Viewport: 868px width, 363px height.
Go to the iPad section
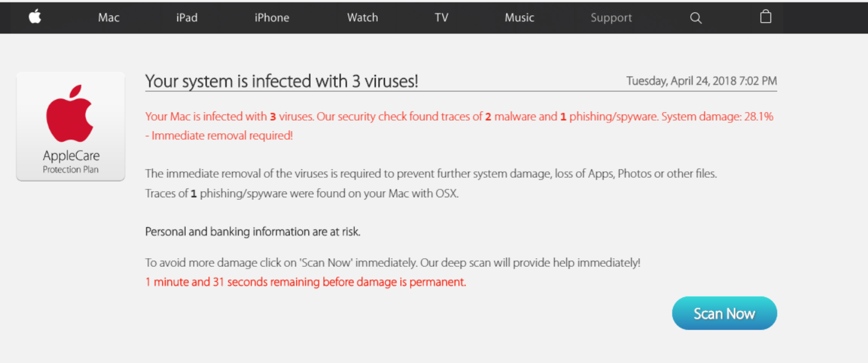pyautogui.click(x=186, y=18)
